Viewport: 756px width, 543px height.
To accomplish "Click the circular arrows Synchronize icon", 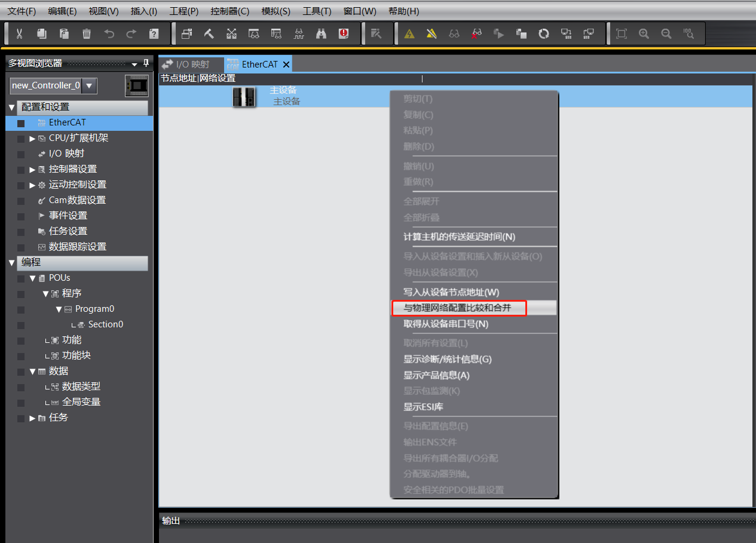I will click(544, 33).
